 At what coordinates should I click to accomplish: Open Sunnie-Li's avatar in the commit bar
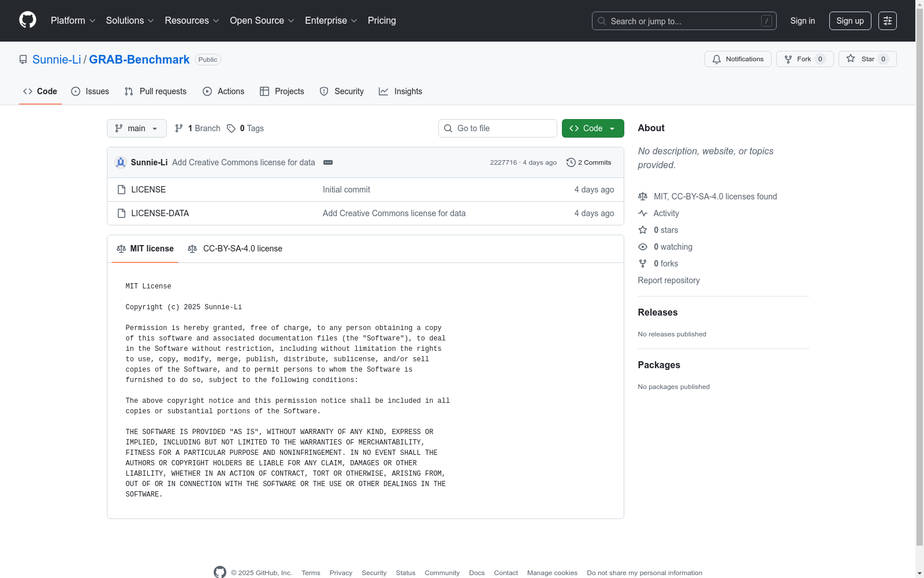[x=121, y=162]
